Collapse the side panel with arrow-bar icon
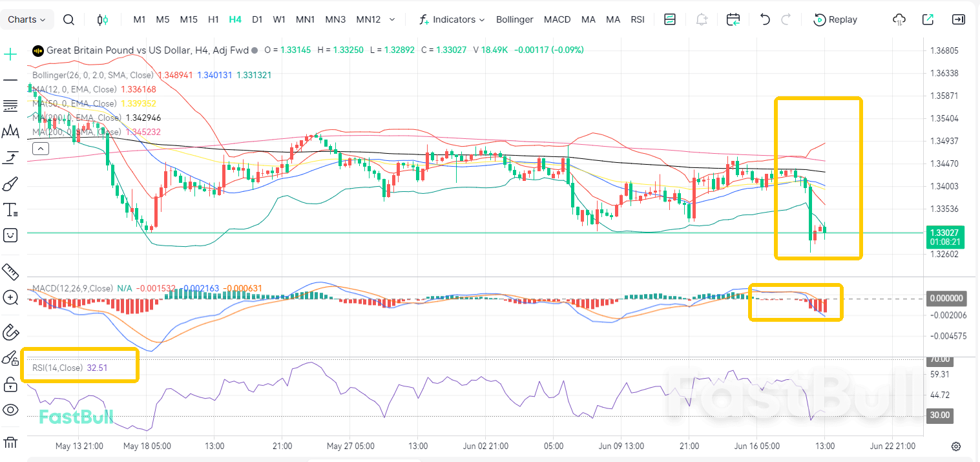Viewport: 980px width, 462px height. pos(959,19)
